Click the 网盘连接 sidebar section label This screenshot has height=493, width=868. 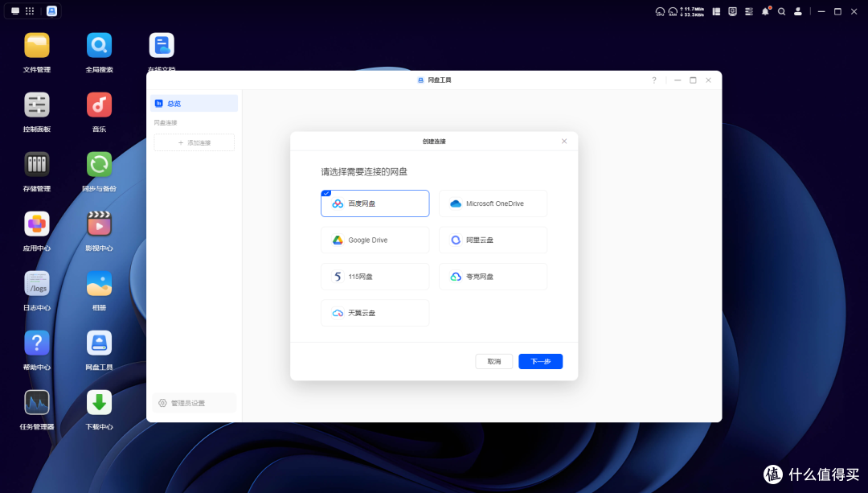coord(166,122)
